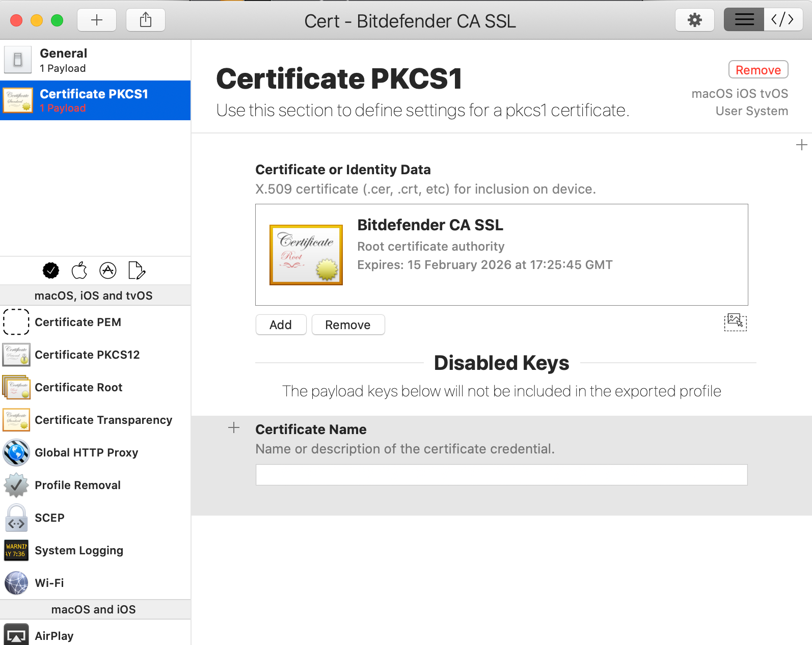Open the gear settings toolbar button

coord(695,20)
